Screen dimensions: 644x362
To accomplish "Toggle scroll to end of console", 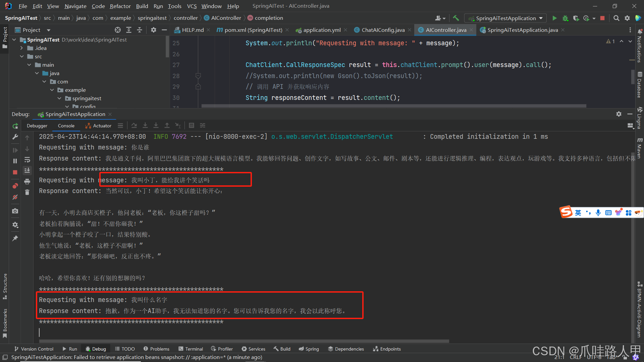I will [27, 170].
